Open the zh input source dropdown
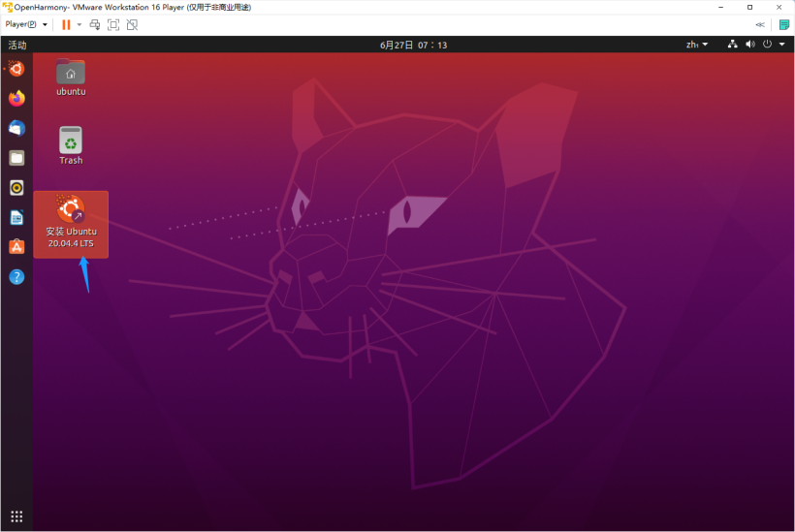795x532 pixels. pos(697,45)
